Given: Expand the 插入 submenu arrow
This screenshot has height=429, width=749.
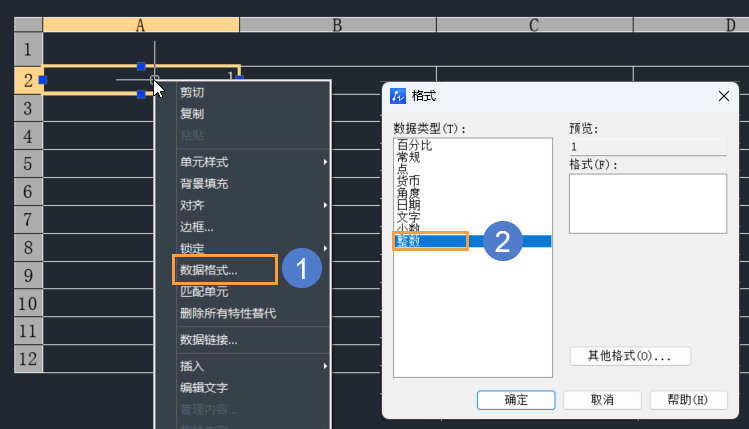Looking at the screenshot, I should pos(325,366).
